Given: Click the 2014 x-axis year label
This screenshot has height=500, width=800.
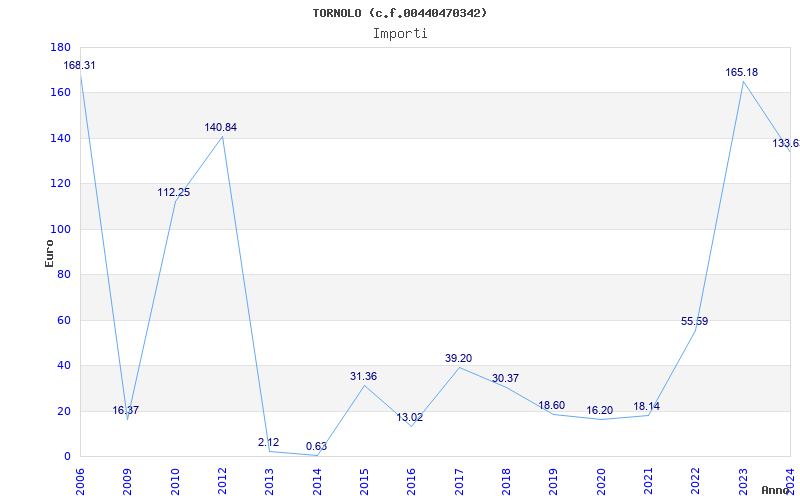Looking at the screenshot, I should (x=317, y=482).
